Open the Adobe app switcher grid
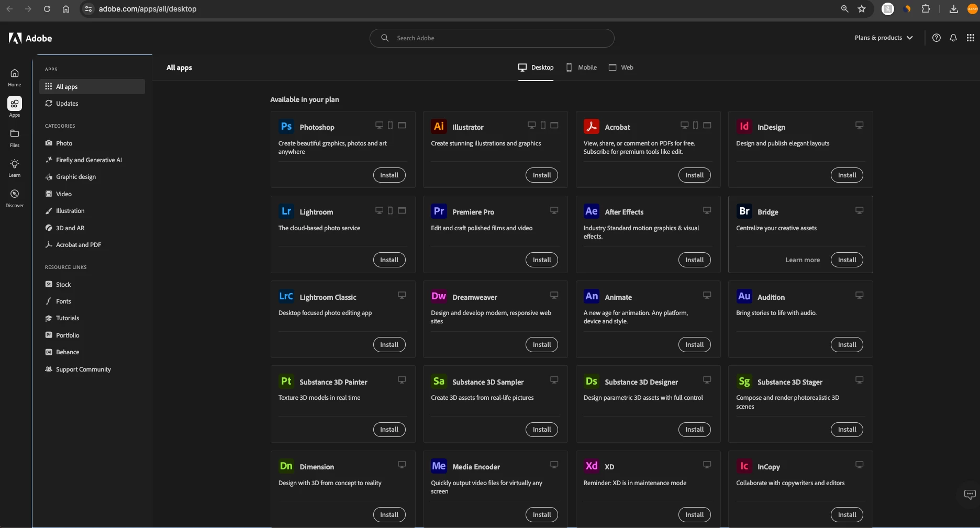 970,38
